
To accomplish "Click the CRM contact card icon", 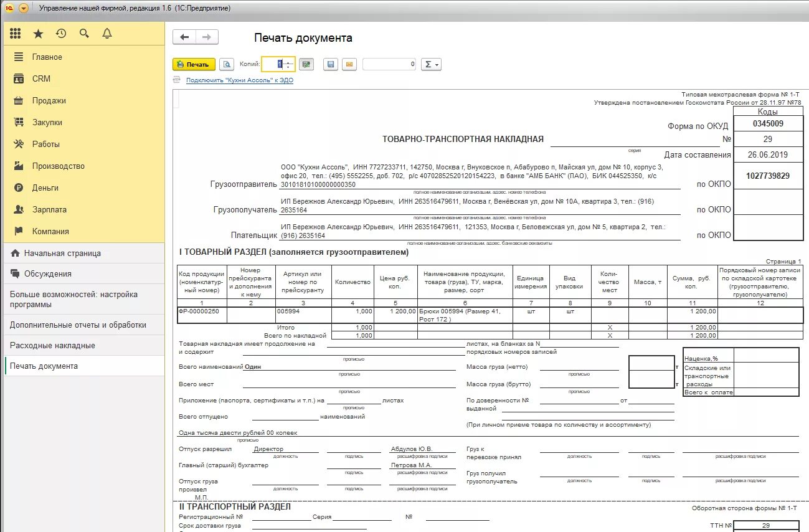I will (x=19, y=78).
